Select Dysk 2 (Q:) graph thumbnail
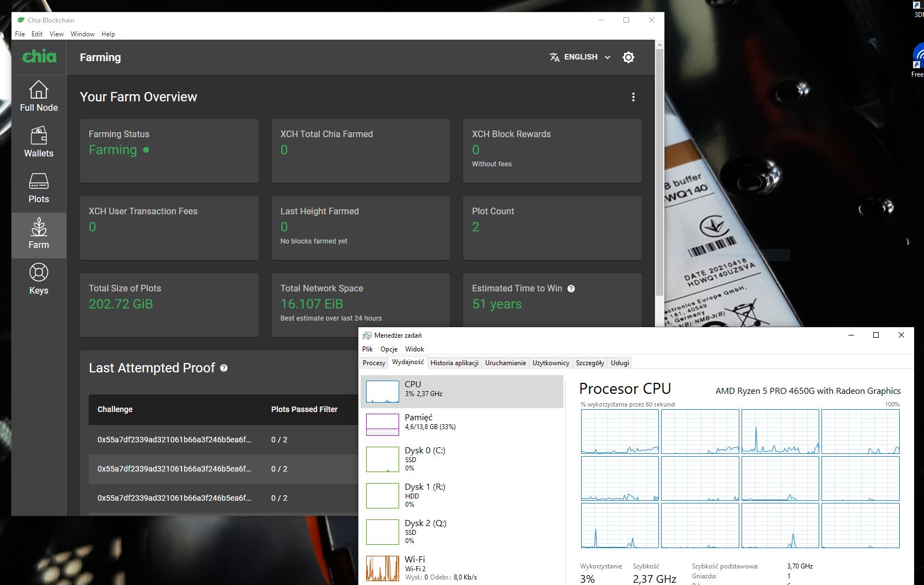Image resolution: width=924 pixels, height=585 pixels. pos(383,532)
